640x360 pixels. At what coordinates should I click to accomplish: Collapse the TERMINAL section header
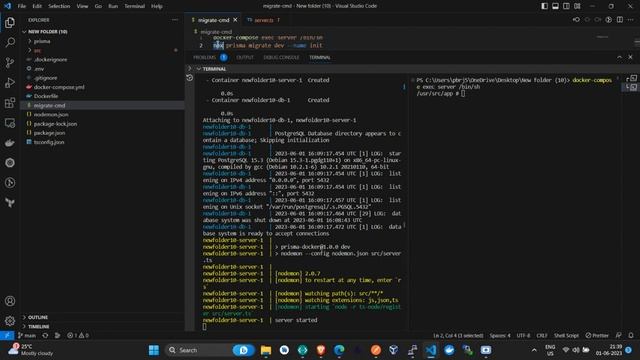(214, 69)
